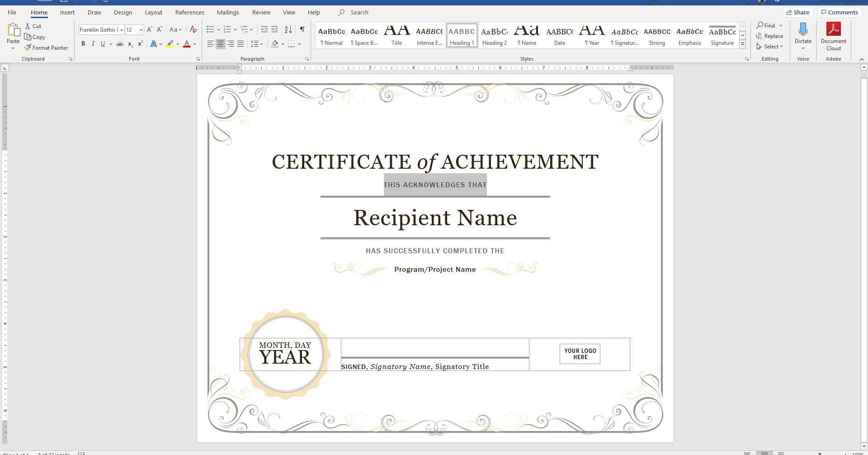The height and width of the screenshot is (455, 868).
Task: Toggle Bold formatting
Action: (x=83, y=44)
